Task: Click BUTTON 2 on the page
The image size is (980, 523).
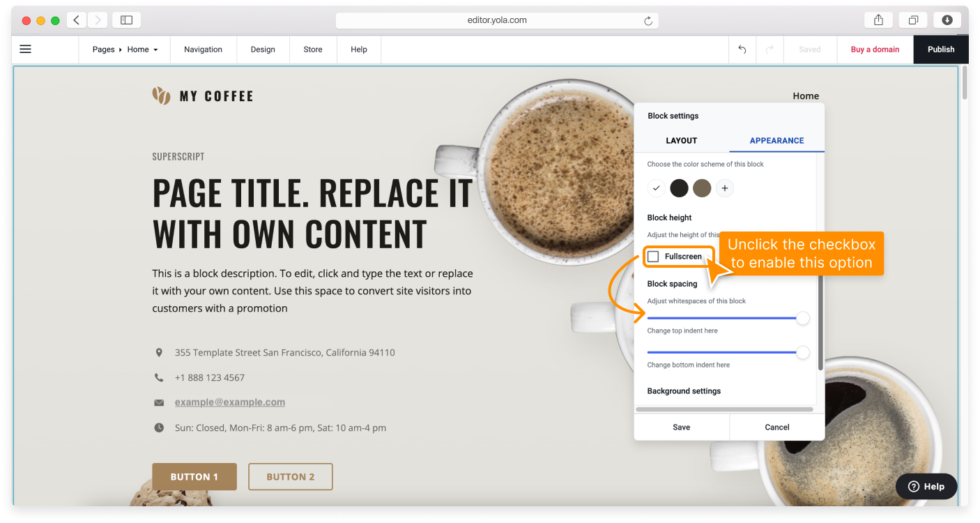Action: (x=291, y=477)
